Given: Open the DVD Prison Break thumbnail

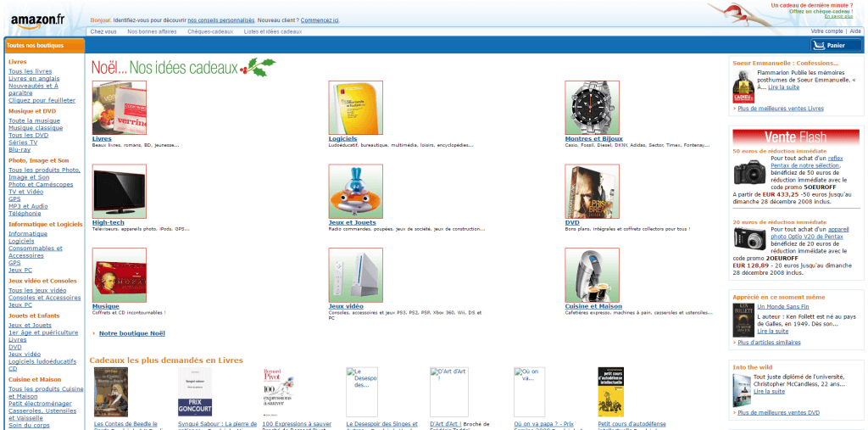Looking at the screenshot, I should pos(592,191).
